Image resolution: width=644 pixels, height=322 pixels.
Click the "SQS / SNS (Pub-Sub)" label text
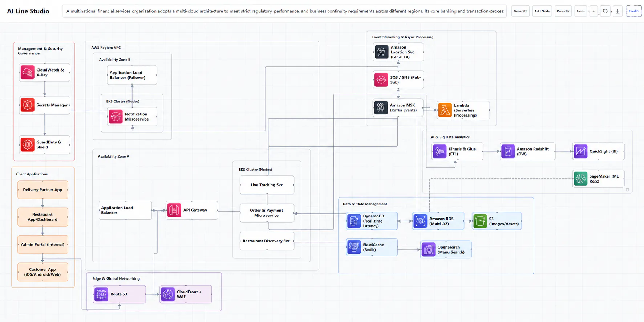coord(406,80)
